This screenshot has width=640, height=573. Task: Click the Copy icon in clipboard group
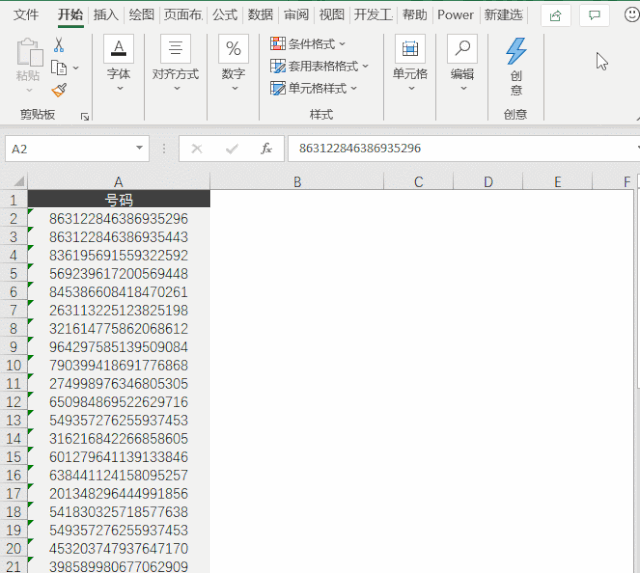[x=59, y=68]
